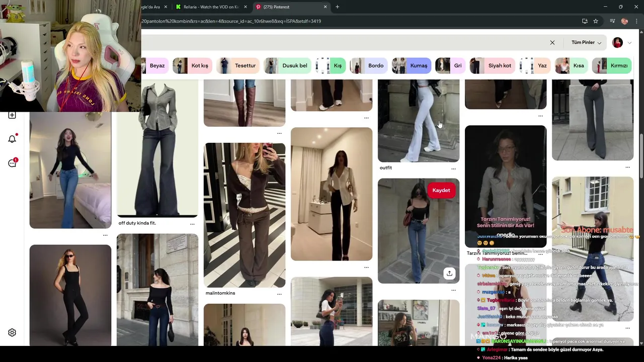Open new browser tab plus button
644x362 pixels.
337,7
